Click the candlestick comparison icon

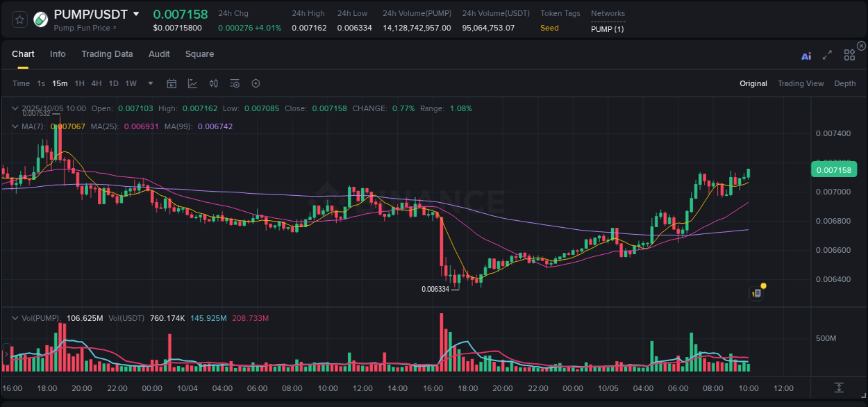point(213,83)
